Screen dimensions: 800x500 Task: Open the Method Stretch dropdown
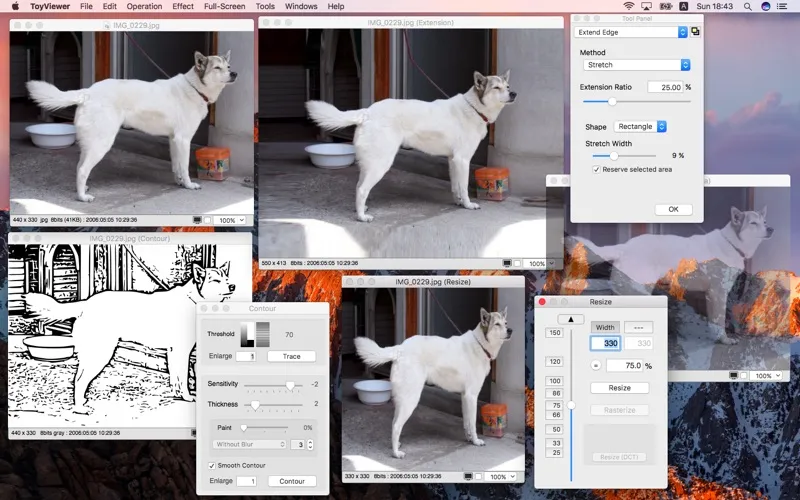[637, 65]
